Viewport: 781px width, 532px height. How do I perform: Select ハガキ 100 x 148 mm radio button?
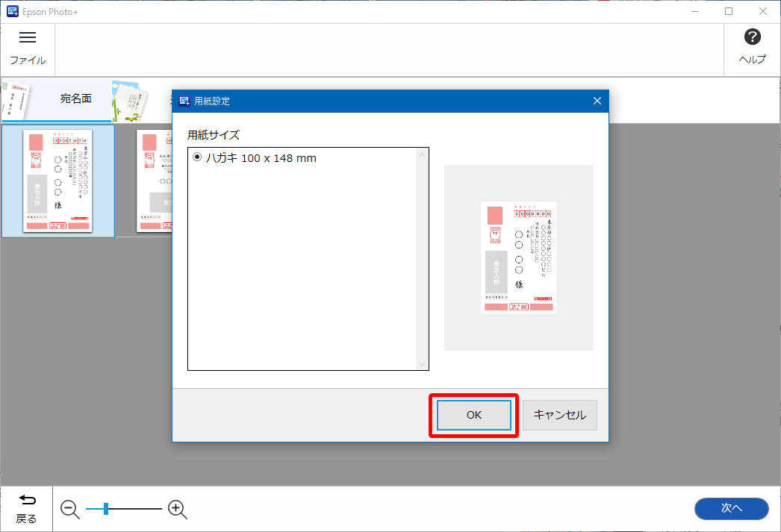coord(197,157)
